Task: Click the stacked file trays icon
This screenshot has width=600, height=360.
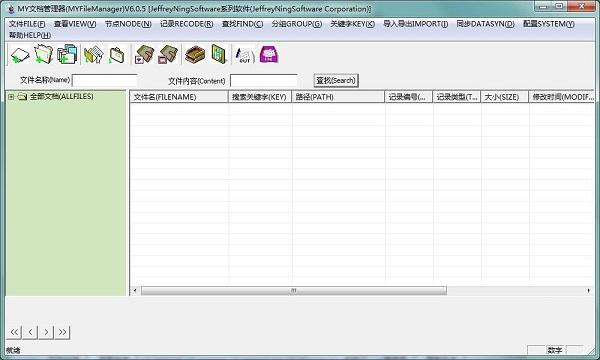Action: pyautogui.click(x=195, y=54)
